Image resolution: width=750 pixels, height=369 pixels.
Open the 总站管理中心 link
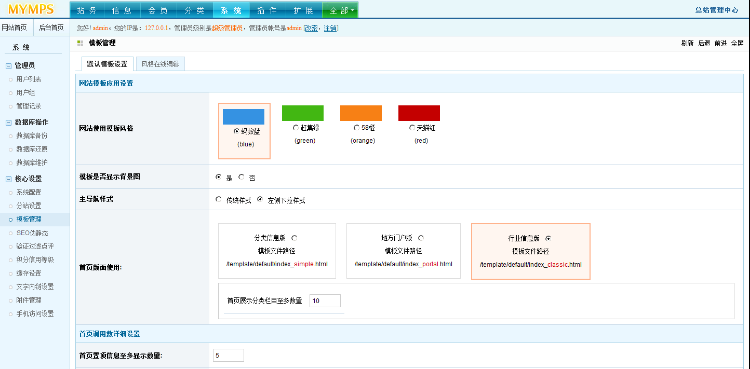tap(717, 10)
